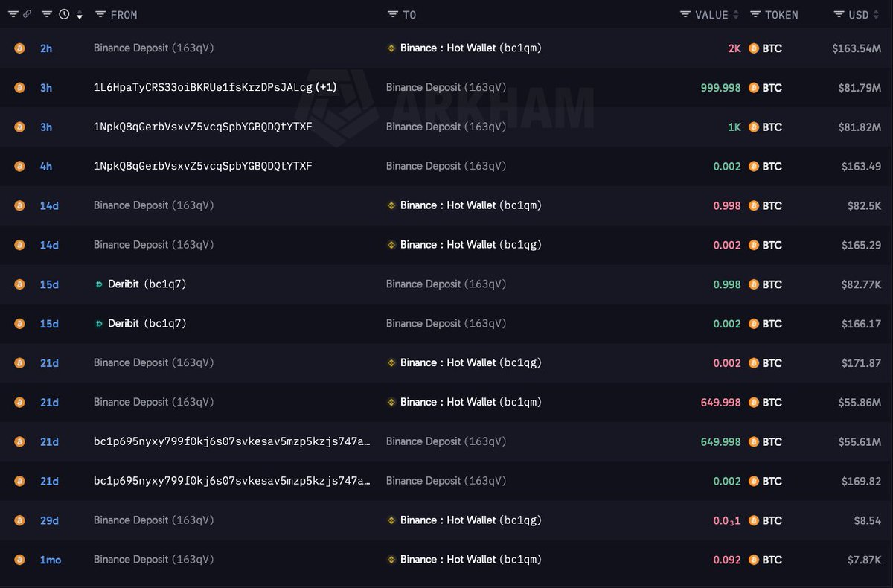Open address 1L6HpaTyCRS33oiBKRUe1fsKrzDPsJALcg
The height and width of the screenshot is (588, 893).
pos(203,87)
